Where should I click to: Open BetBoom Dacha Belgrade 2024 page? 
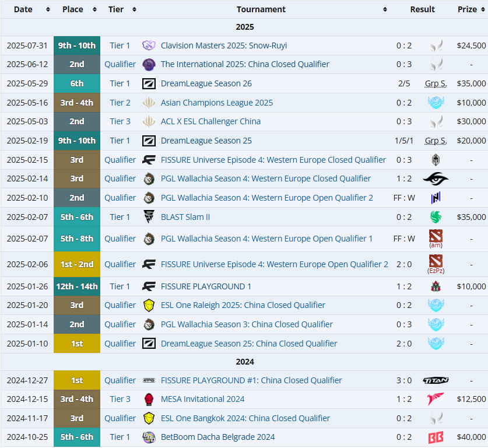(x=217, y=437)
